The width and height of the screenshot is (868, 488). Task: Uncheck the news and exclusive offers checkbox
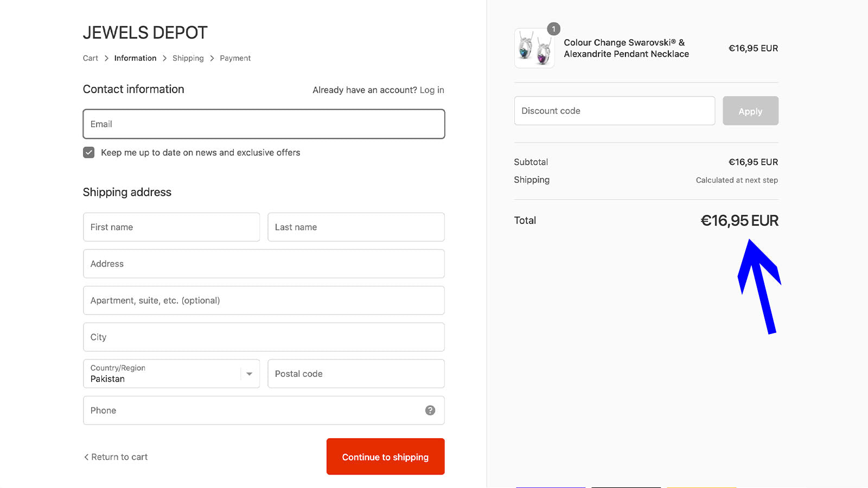[89, 152]
